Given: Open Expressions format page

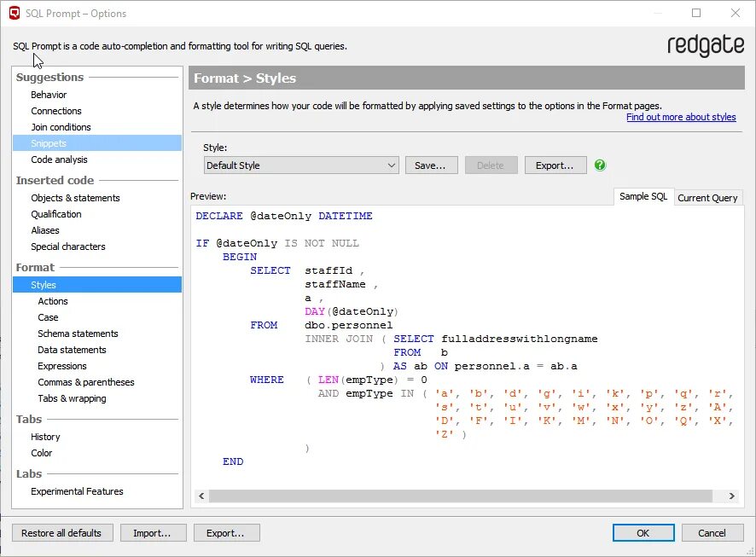Looking at the screenshot, I should (62, 366).
